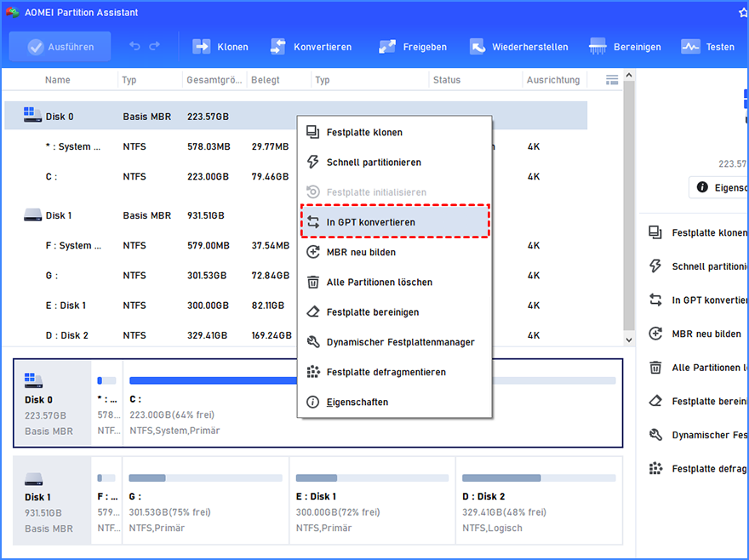The image size is (749, 560).
Task: Select D : Disk 2 block in disk map
Action: pos(539,500)
